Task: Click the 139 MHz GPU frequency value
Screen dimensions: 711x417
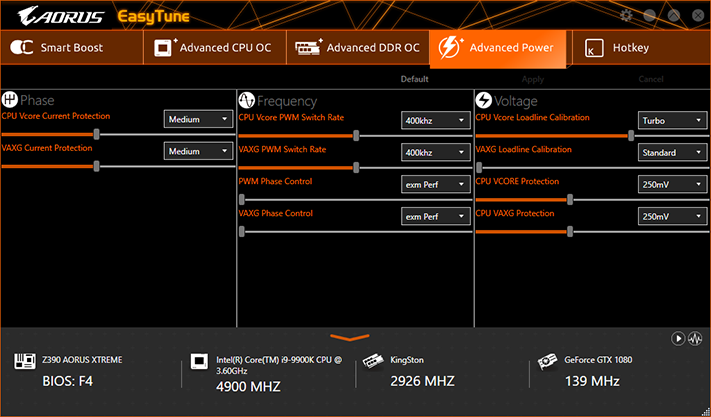Action: [x=592, y=381]
